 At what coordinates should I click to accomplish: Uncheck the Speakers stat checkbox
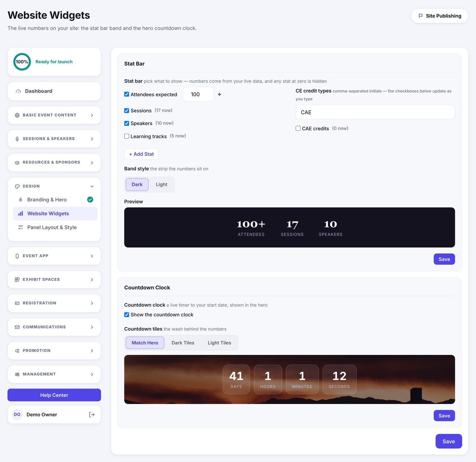click(126, 123)
